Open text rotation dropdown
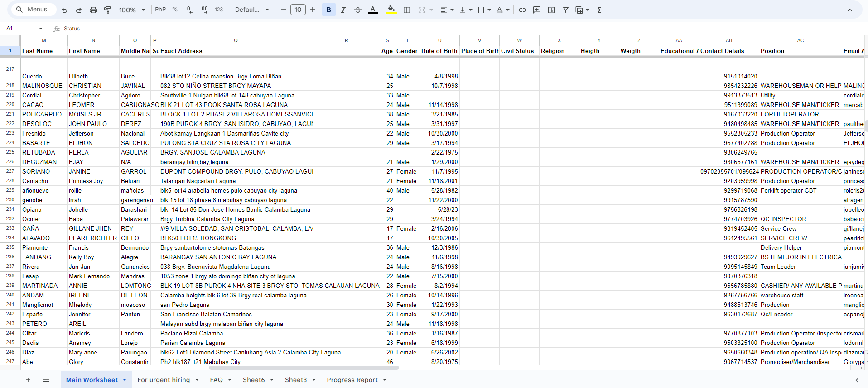The height and width of the screenshot is (388, 868). [x=503, y=10]
